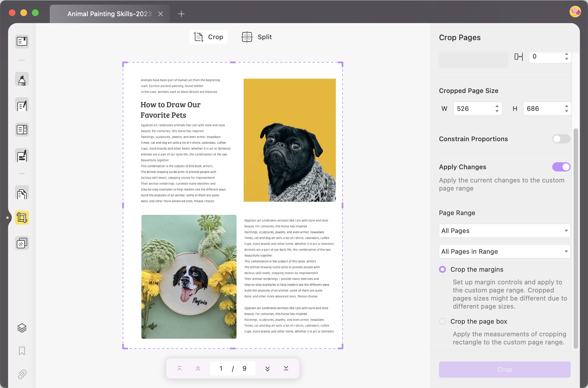
Task: Decrease the right margin value
Action: [567, 59]
